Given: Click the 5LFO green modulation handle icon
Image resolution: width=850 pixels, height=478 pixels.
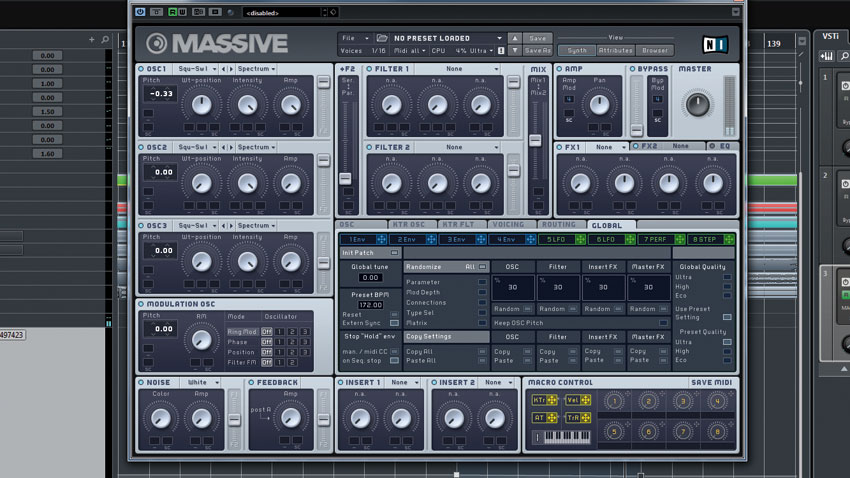Looking at the screenshot, I should click(x=580, y=239).
